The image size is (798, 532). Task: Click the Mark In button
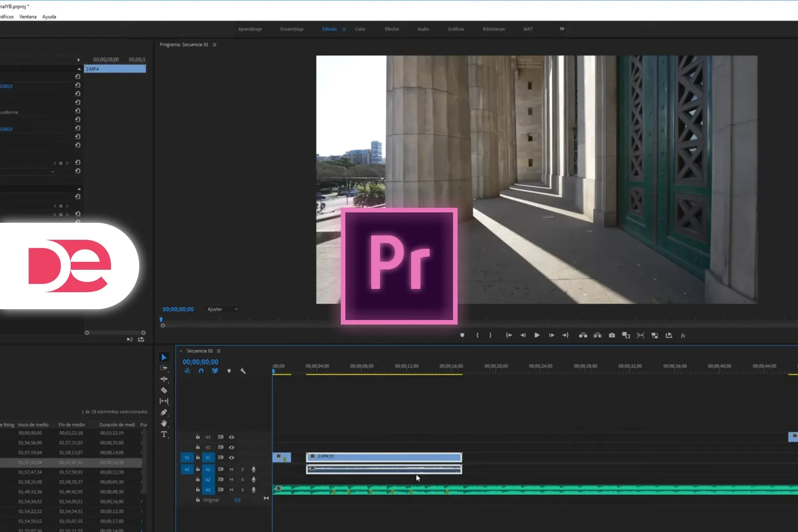pyautogui.click(x=477, y=335)
